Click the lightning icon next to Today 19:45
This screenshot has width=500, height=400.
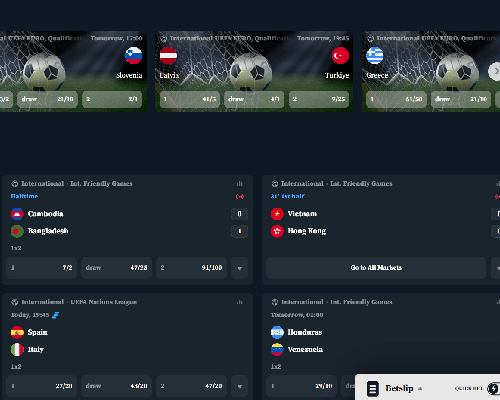coord(55,315)
